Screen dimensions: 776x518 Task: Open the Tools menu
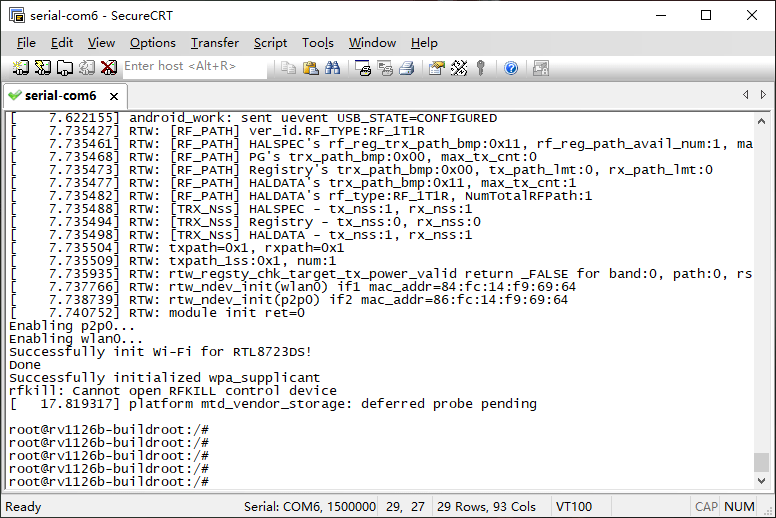318,43
